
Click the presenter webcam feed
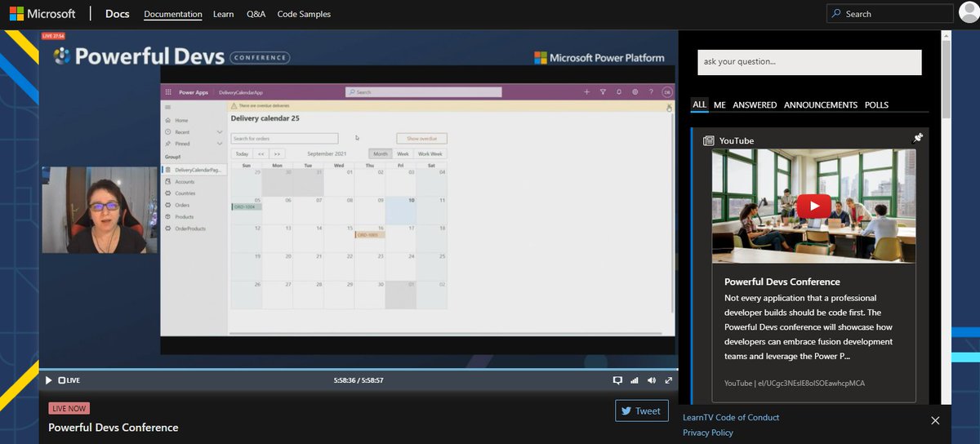(x=99, y=211)
